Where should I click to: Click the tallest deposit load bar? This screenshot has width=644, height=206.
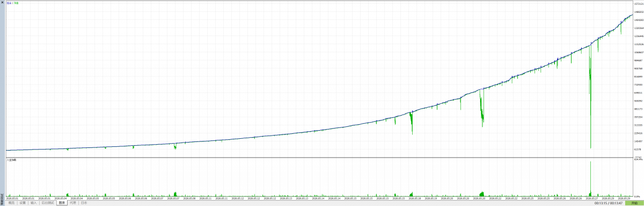click(x=590, y=177)
